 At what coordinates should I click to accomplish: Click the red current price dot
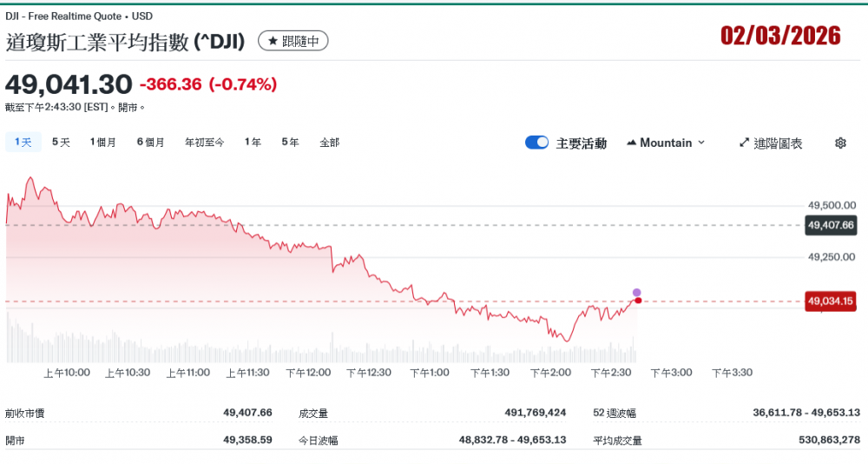pos(638,301)
